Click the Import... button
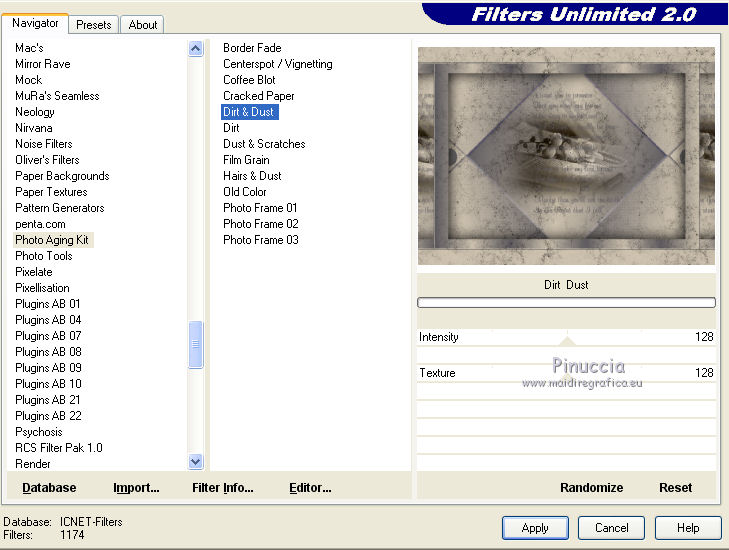This screenshot has width=729, height=550. click(x=136, y=488)
